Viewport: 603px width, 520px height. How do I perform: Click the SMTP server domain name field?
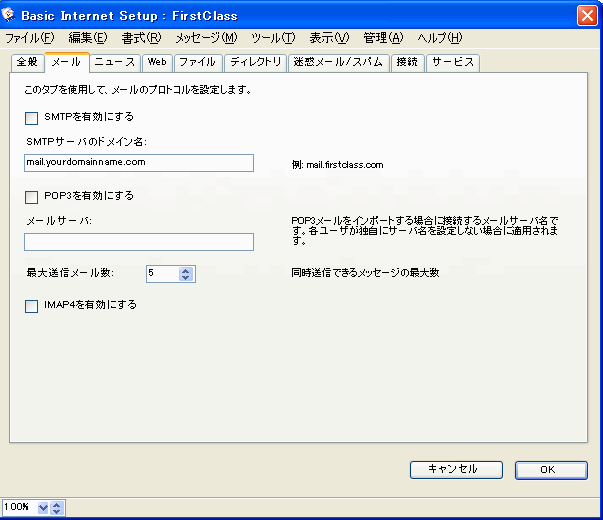point(139,162)
